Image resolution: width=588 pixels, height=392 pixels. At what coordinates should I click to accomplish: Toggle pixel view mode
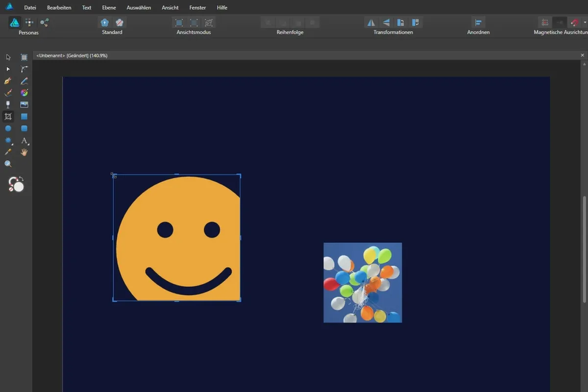(x=179, y=23)
